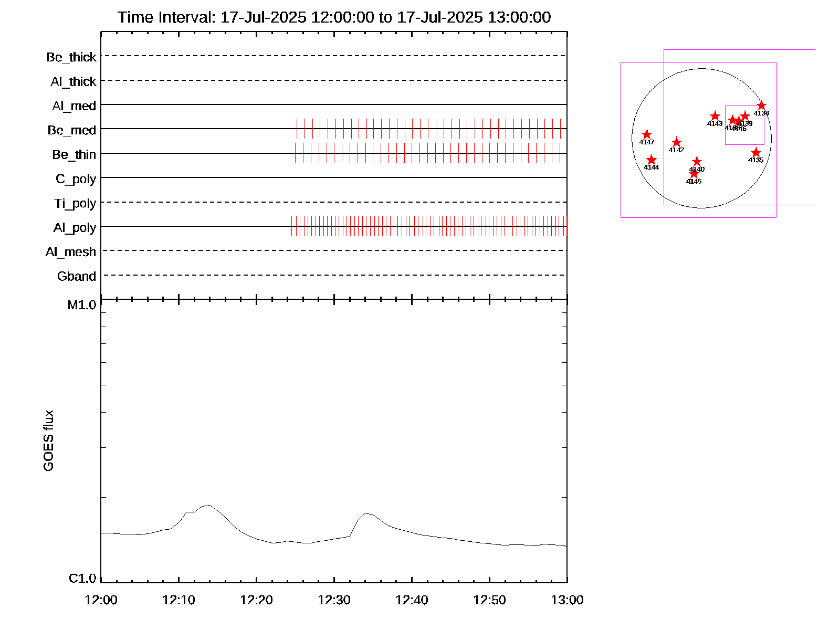This screenshot has height=630, width=840.
Task: Select the Al_poly filter row label
Action: 75,228
